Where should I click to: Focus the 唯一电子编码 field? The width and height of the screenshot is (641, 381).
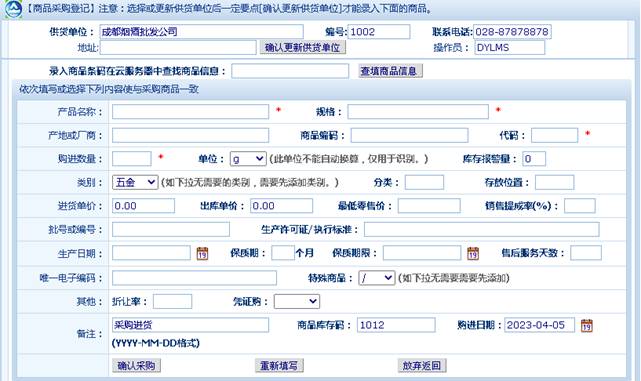click(x=194, y=278)
